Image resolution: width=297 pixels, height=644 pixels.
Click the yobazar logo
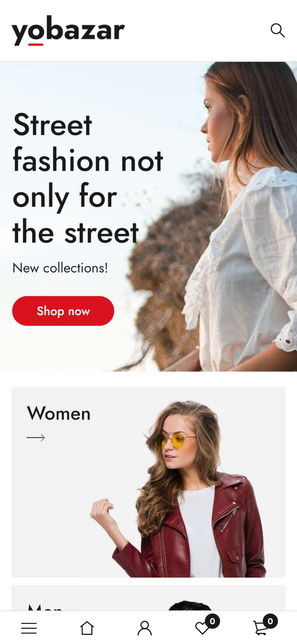pyautogui.click(x=68, y=31)
